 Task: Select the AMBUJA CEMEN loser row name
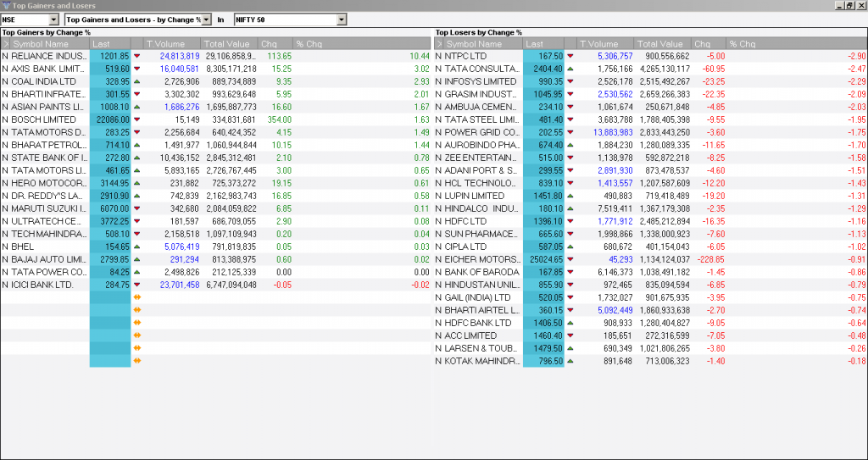[482, 107]
